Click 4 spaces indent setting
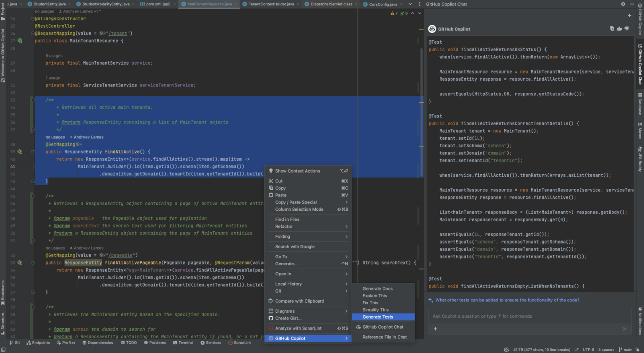644x353 pixels. click(606, 350)
